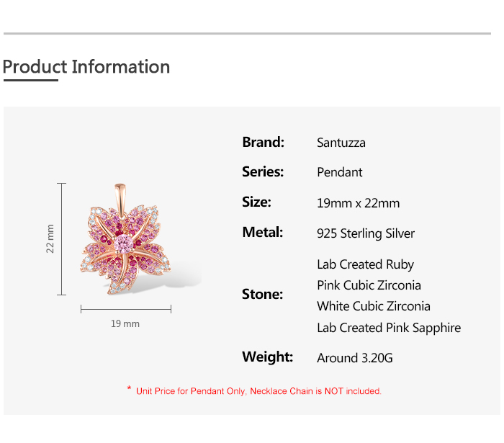Click the 925 Sterling Silver text
This screenshot has width=504, height=443.
click(x=366, y=233)
